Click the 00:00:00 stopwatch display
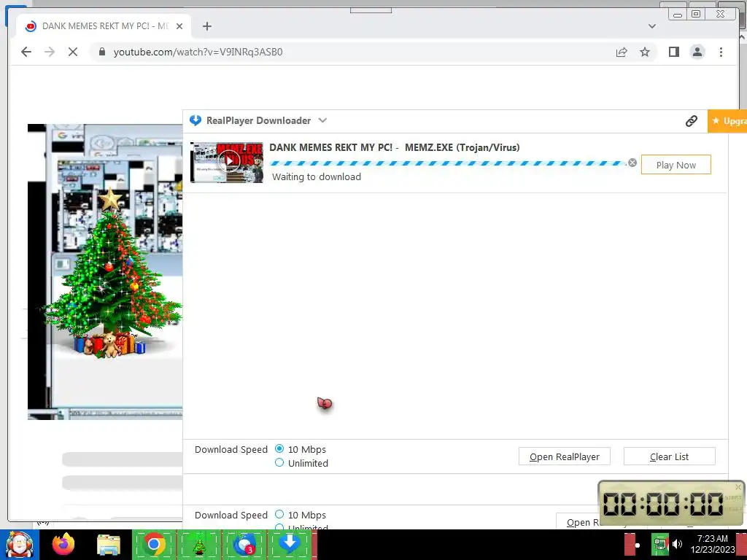The width and height of the screenshot is (747, 560). 663,504
